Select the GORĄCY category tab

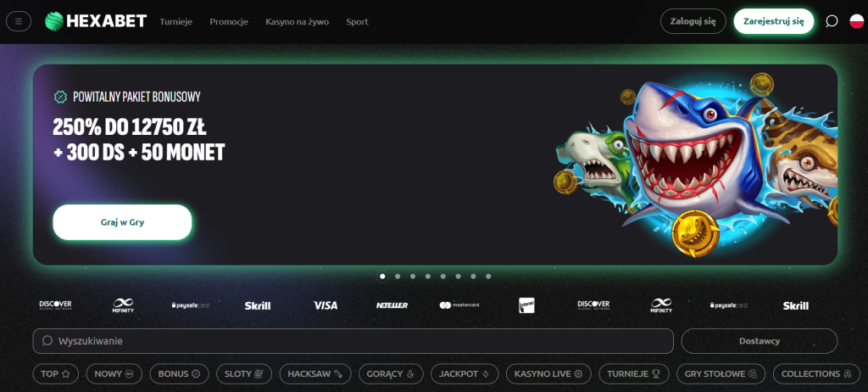tap(391, 373)
